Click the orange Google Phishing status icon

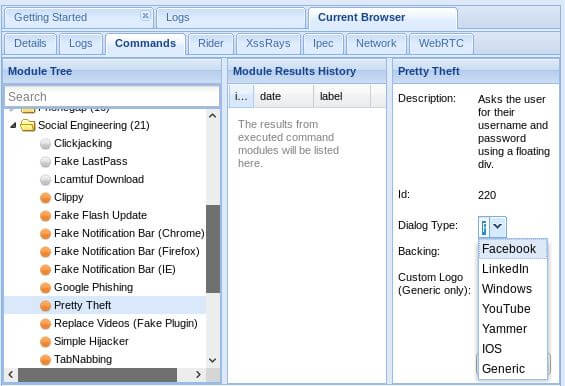45,288
